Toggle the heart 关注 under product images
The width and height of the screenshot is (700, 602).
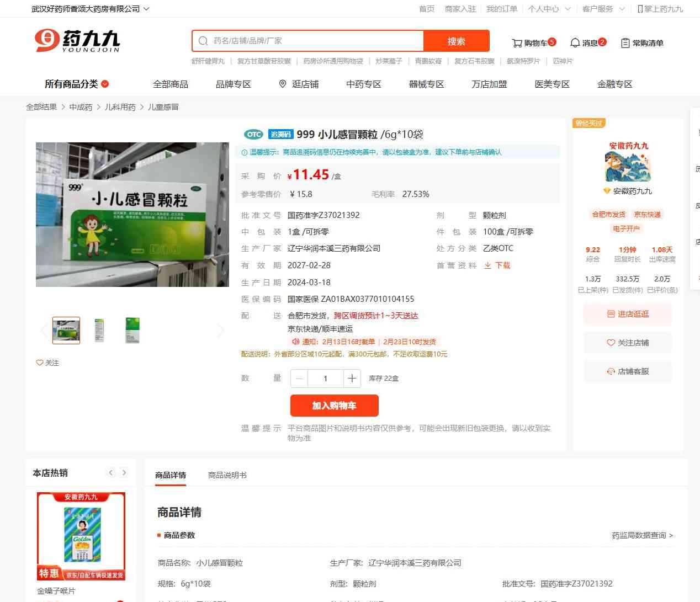click(x=47, y=363)
